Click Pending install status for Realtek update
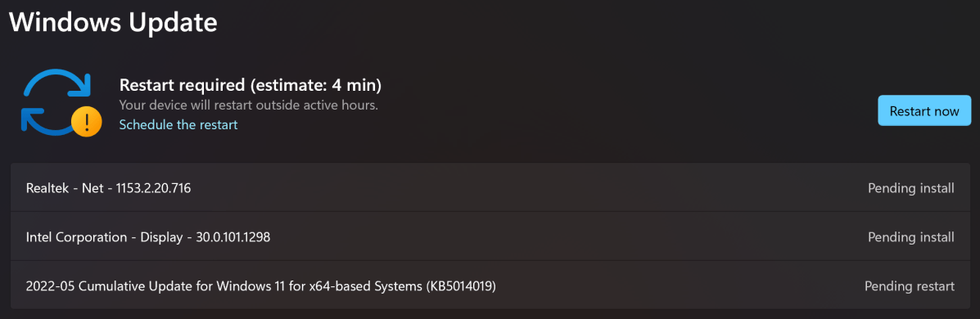Image resolution: width=980 pixels, height=319 pixels. click(910, 187)
